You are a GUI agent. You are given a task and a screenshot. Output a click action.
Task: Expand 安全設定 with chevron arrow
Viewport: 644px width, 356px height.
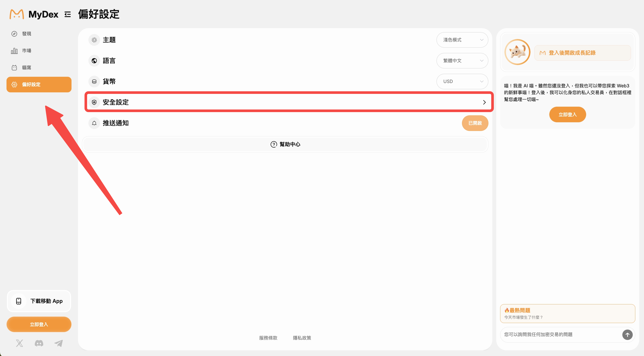pyautogui.click(x=484, y=102)
